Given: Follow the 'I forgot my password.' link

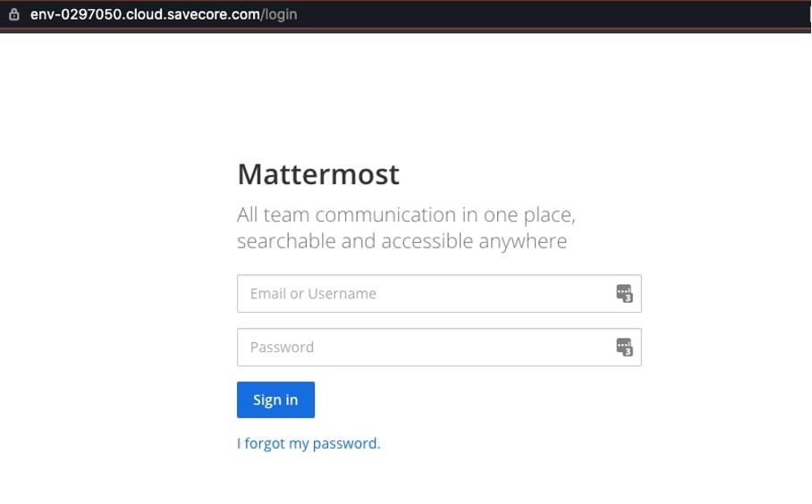Looking at the screenshot, I should pos(309,443).
